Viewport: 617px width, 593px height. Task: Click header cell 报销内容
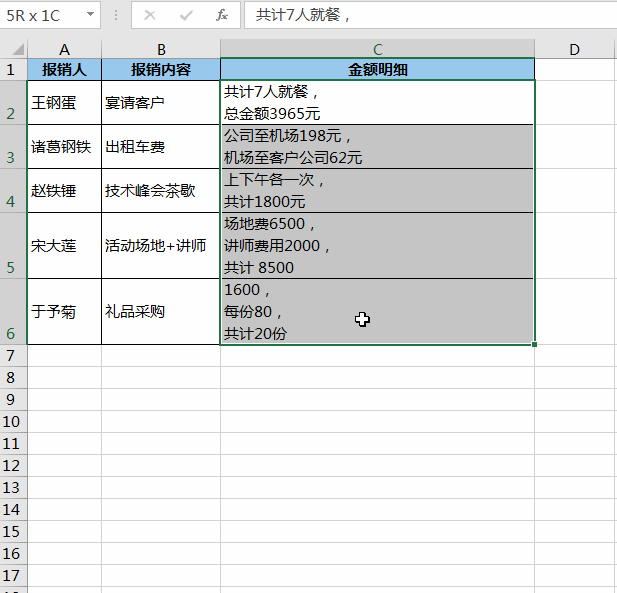point(161,70)
